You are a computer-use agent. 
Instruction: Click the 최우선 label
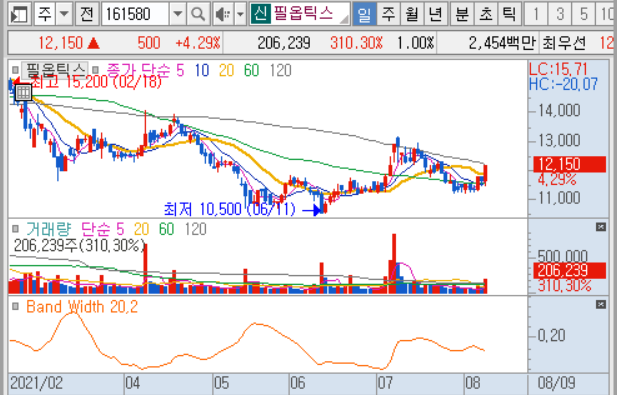point(564,42)
